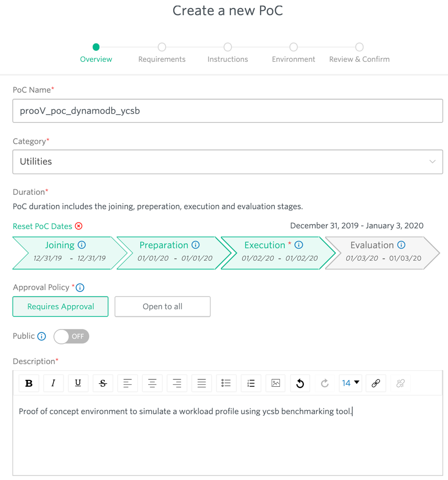Undo last edit in description editor
This screenshot has width=448, height=480.
click(300, 383)
